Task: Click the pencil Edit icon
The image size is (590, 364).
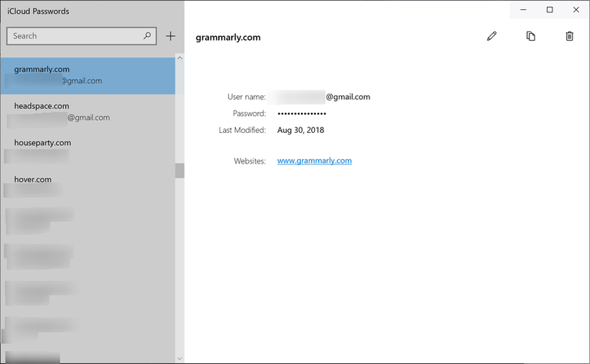Action: (492, 36)
